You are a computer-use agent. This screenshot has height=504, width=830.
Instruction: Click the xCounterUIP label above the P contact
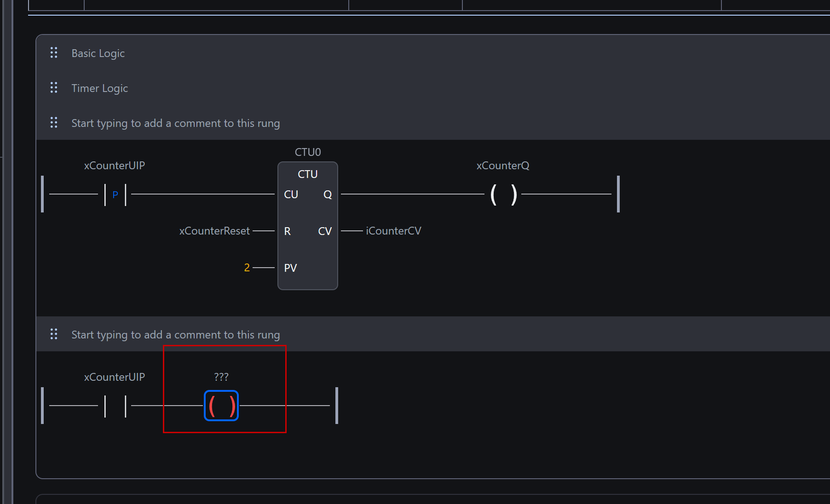click(115, 166)
